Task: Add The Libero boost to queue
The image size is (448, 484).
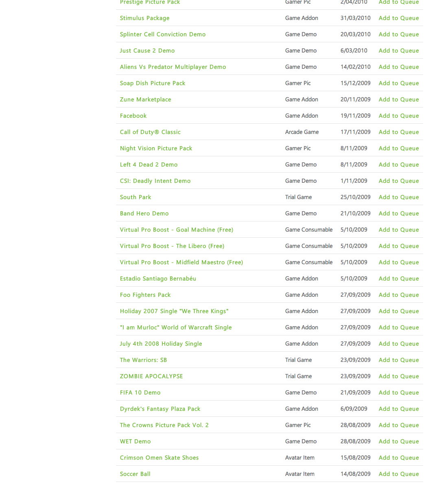Action: (399, 246)
